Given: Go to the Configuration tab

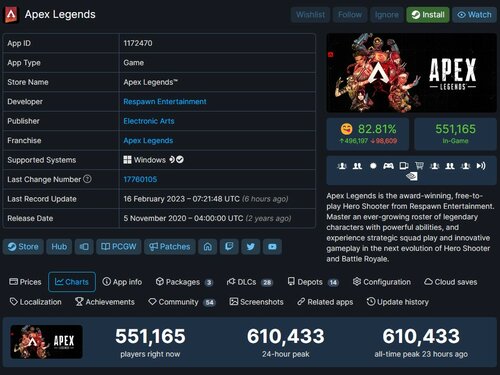Looking at the screenshot, I should coord(382,282).
